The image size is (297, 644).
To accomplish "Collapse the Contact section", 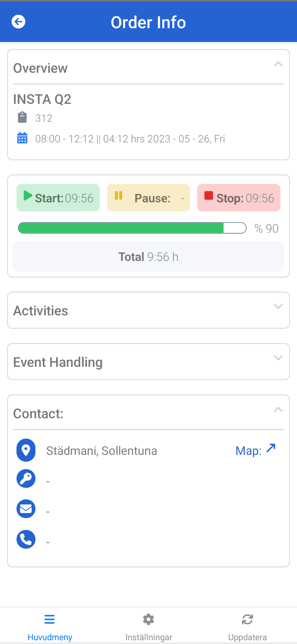I will [278, 410].
